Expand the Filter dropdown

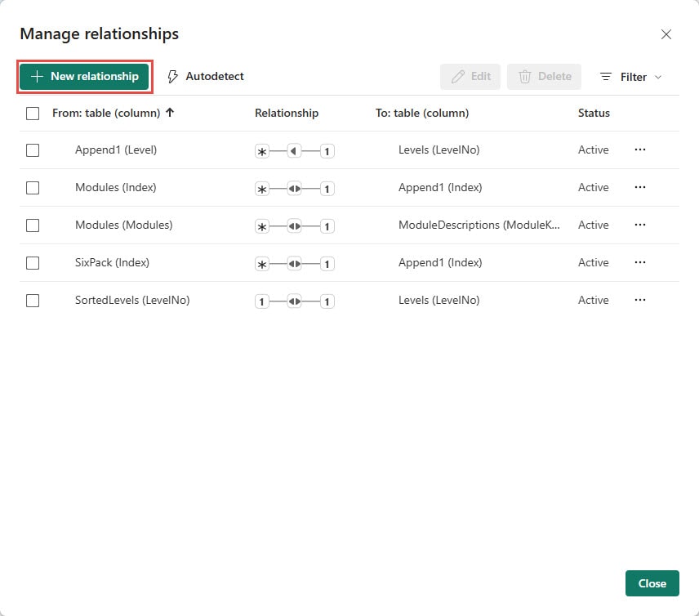pos(631,77)
